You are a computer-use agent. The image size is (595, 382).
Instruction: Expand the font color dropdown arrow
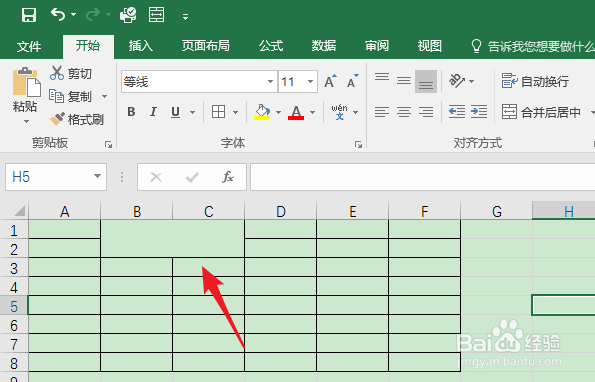(x=313, y=112)
